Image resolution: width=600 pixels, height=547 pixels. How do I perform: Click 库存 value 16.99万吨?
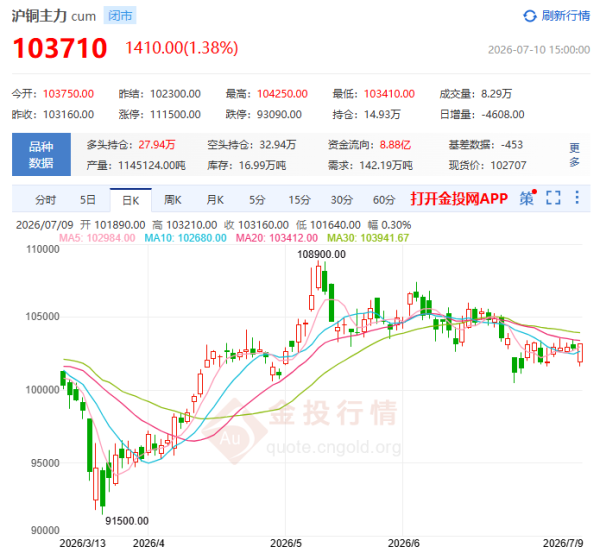pyautogui.click(x=262, y=165)
